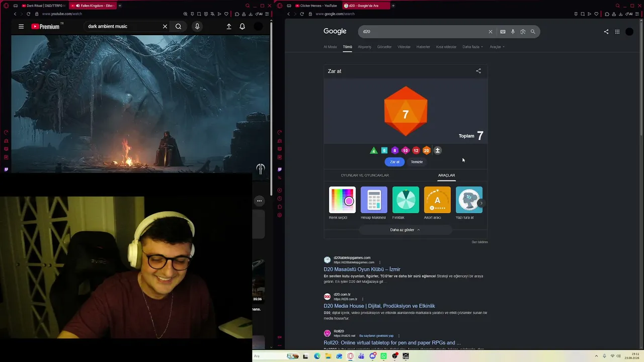Focus YouTube search field dark ambient music
This screenshot has width=644, height=362.
pos(123,26)
